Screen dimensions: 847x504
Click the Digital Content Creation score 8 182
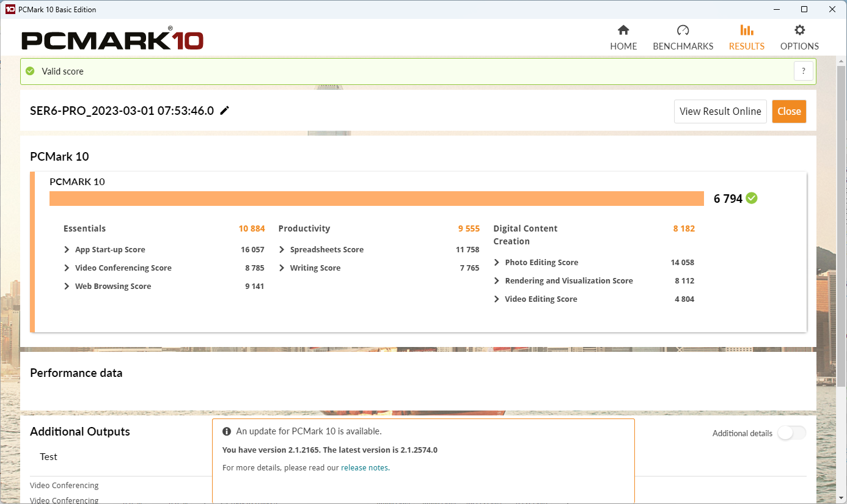684,228
